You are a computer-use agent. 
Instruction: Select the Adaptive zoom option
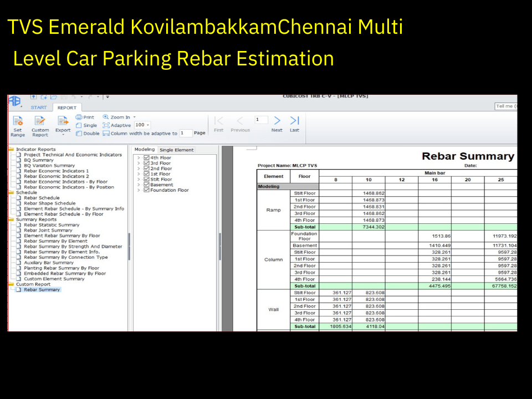(117, 125)
